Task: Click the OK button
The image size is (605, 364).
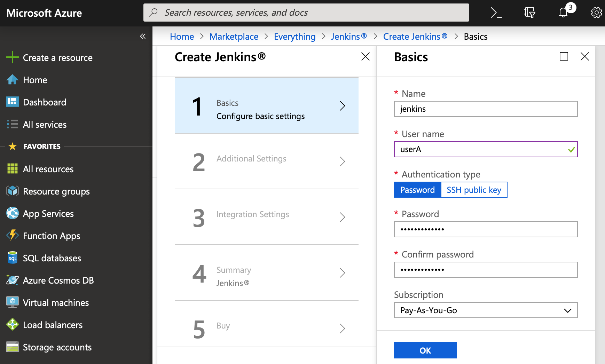Action: click(425, 350)
